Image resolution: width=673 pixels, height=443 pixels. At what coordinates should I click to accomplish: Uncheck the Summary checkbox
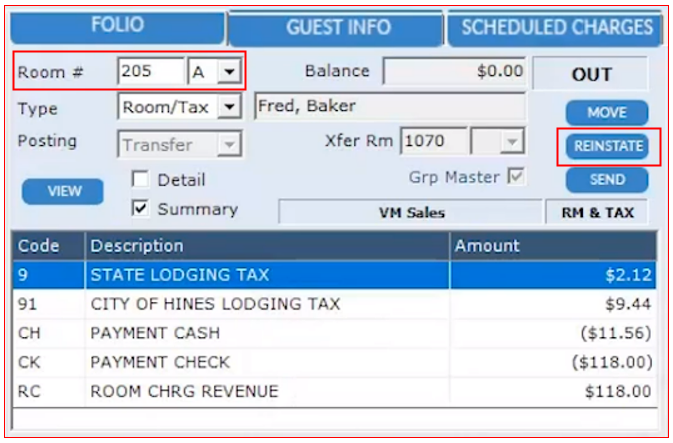coord(141,209)
